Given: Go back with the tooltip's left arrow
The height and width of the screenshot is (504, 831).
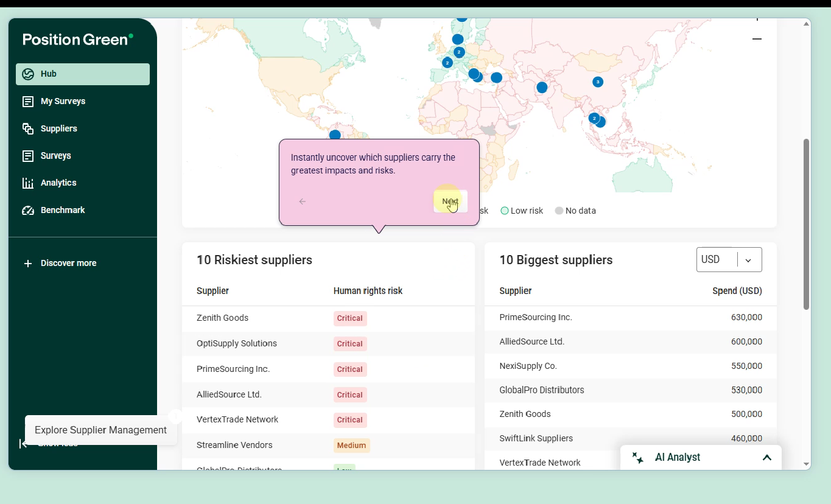Looking at the screenshot, I should pos(303,201).
